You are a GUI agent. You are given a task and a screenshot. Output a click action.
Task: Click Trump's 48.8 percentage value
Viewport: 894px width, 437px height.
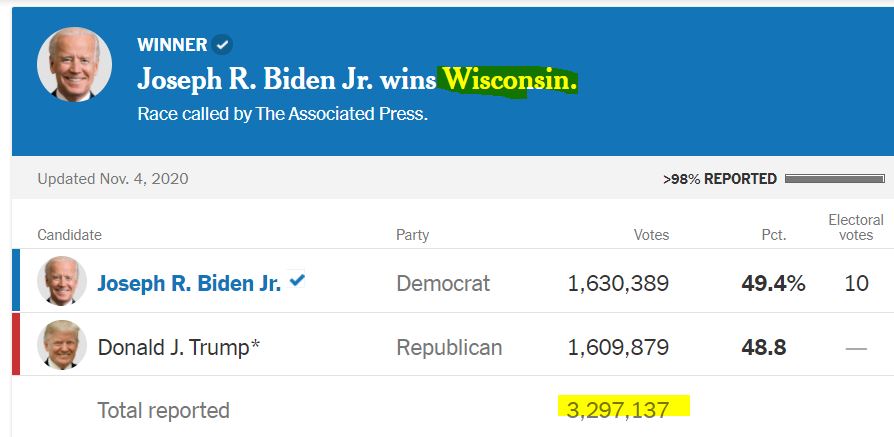point(763,347)
